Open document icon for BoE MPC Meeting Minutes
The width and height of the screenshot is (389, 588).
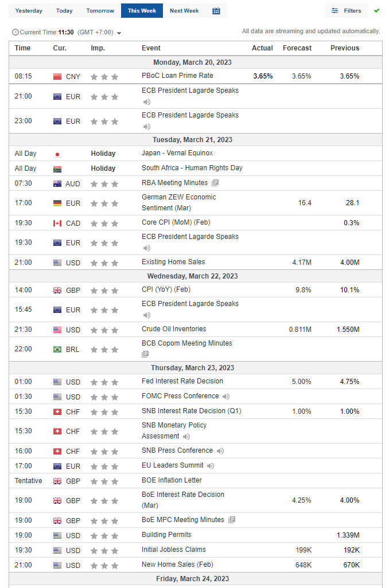[231, 520]
